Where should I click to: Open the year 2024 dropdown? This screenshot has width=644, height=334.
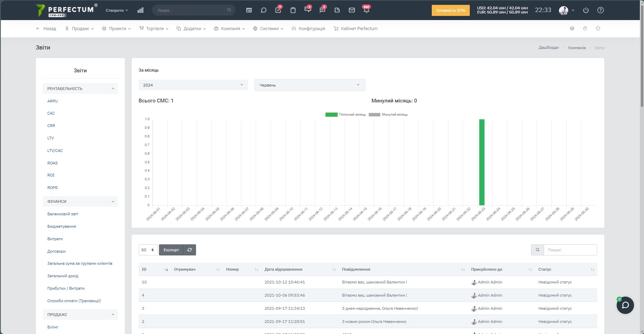[193, 85]
